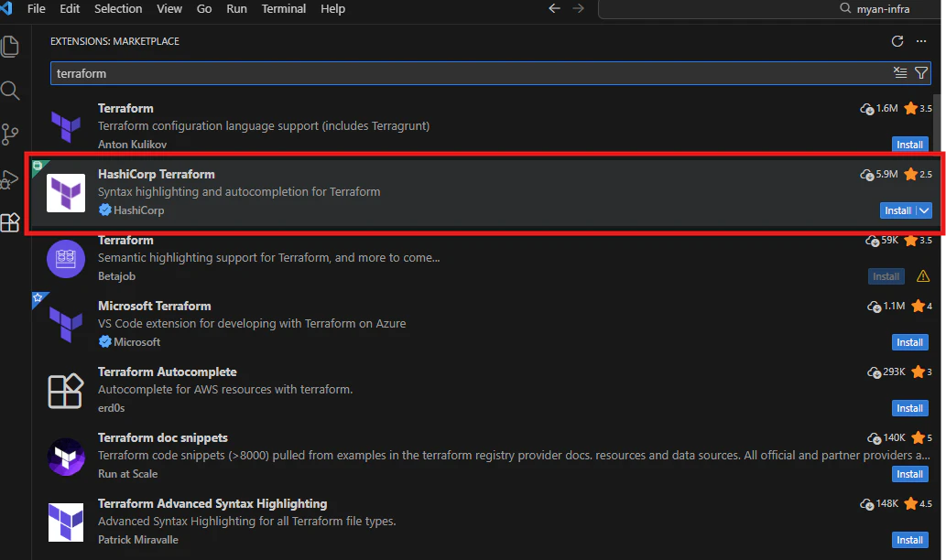Viewport: 946px width, 560px height.
Task: Install the Microsoft Terraform extension
Action: [909, 342]
